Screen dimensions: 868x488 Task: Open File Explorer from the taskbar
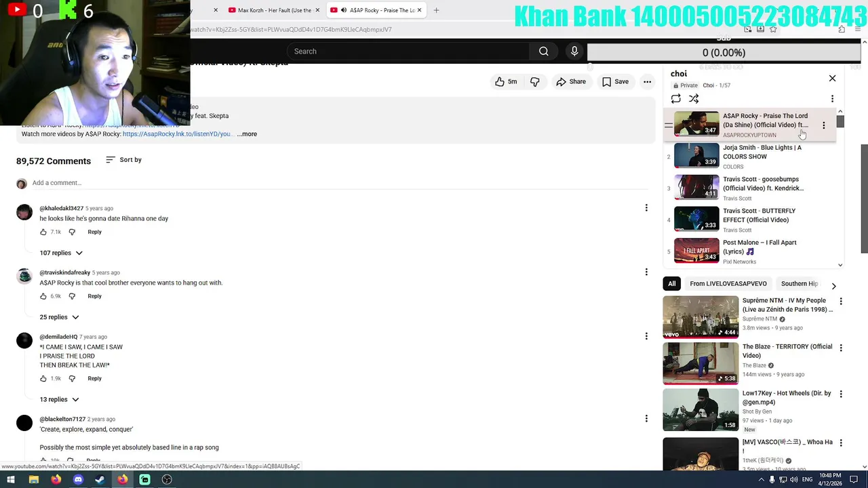coord(33,480)
